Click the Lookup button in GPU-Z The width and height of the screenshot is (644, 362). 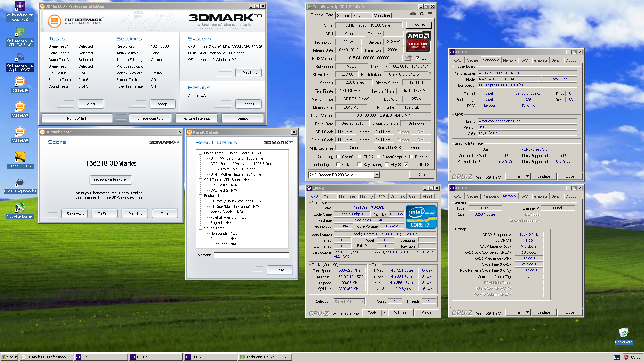tap(418, 25)
